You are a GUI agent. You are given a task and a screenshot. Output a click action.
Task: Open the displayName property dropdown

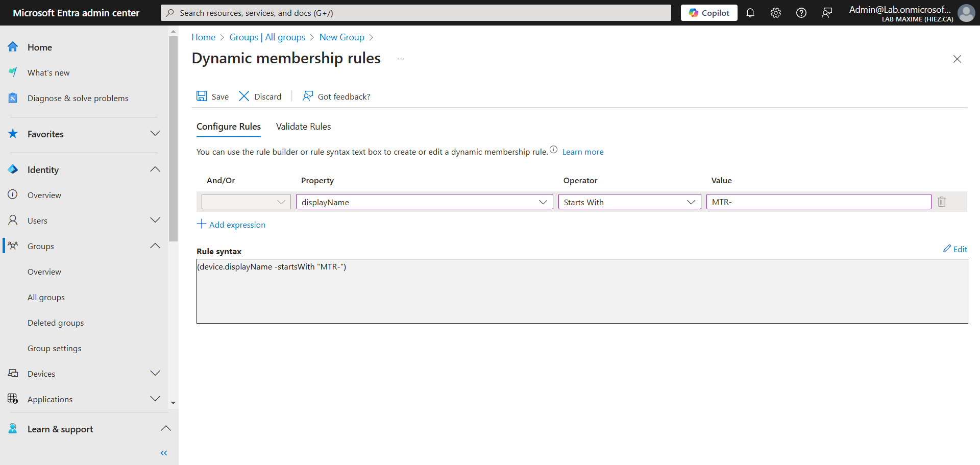coord(425,202)
